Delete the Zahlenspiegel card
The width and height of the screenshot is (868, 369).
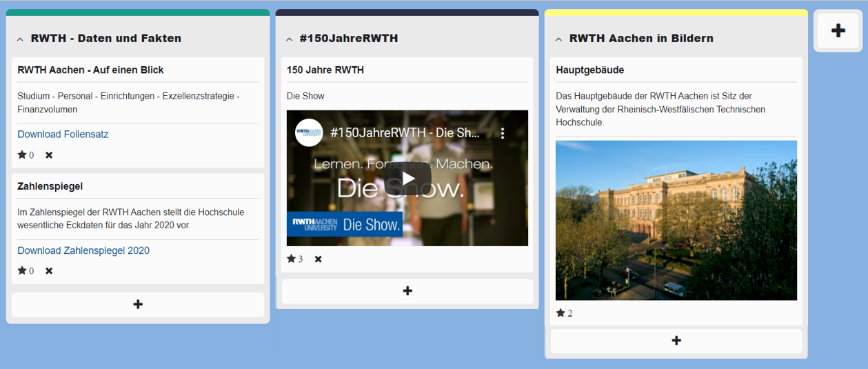click(49, 271)
